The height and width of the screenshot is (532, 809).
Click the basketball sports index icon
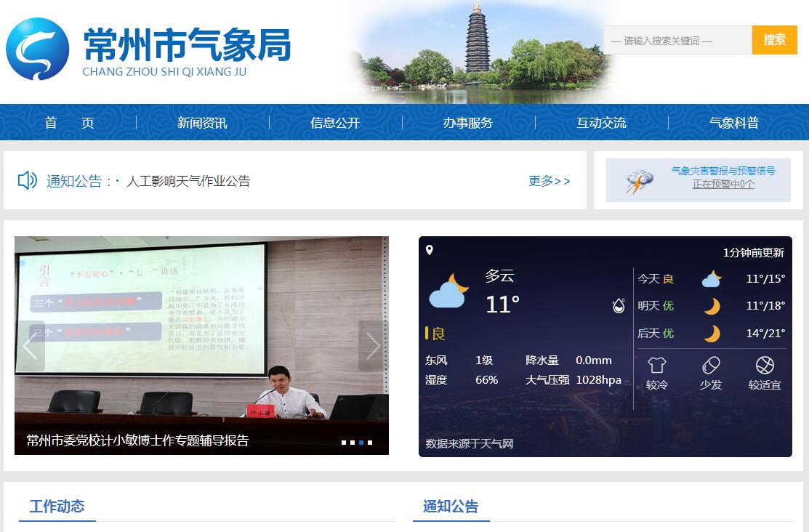(765, 365)
